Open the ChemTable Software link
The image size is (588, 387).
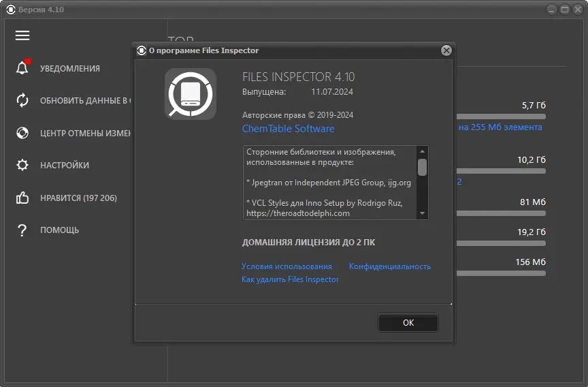[289, 129]
